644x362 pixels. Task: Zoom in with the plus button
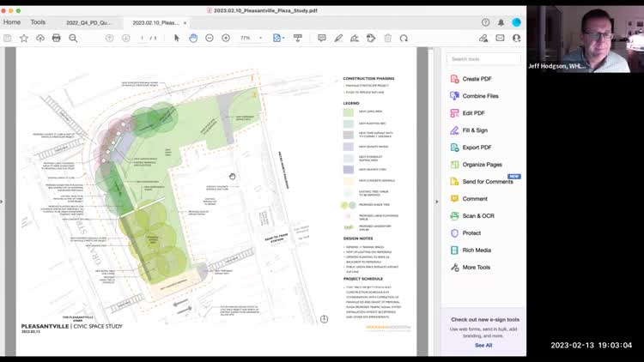tap(226, 38)
